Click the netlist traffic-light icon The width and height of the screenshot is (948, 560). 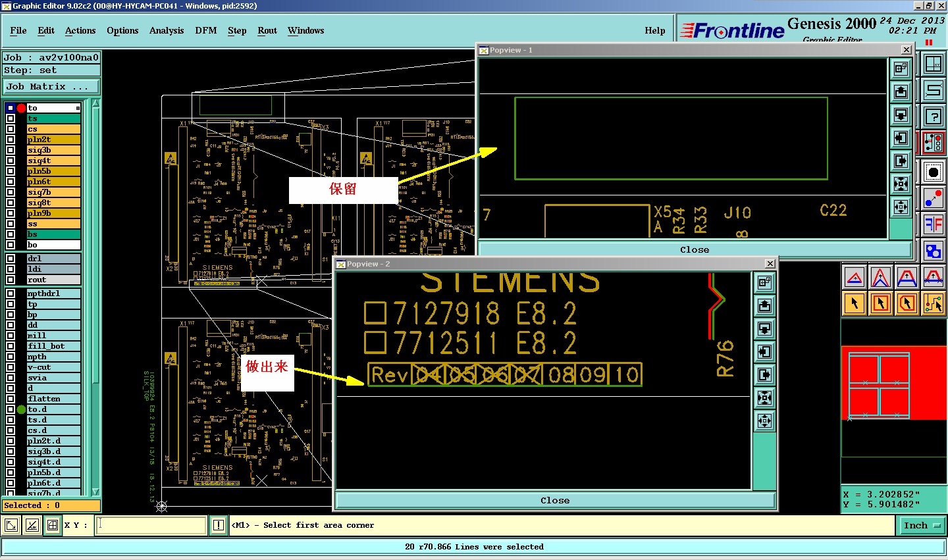pos(934,143)
